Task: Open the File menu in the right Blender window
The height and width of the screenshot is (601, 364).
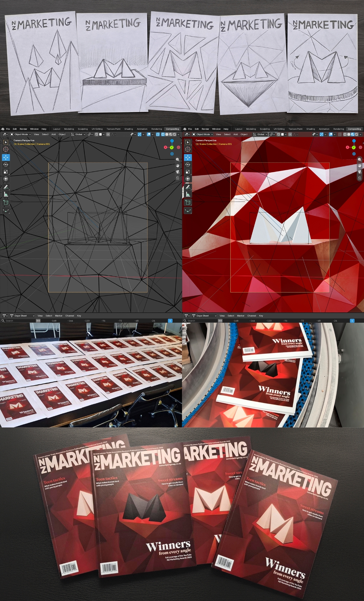Action: 190,129
